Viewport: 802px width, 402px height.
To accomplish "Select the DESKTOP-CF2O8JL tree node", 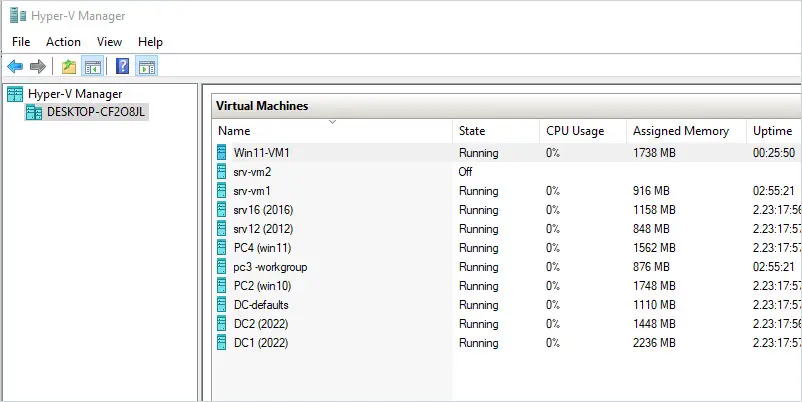I will tap(96, 112).
